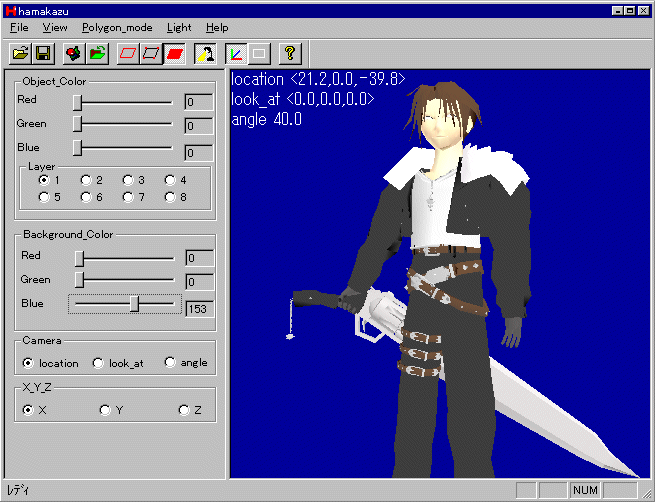Select Layer 7 radio button

(x=127, y=197)
